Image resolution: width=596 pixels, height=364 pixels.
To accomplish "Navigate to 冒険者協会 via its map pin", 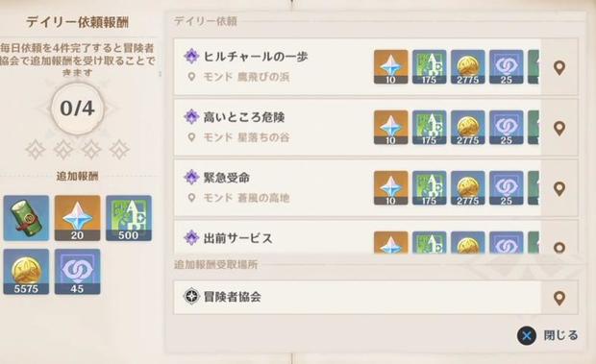I will tap(559, 298).
